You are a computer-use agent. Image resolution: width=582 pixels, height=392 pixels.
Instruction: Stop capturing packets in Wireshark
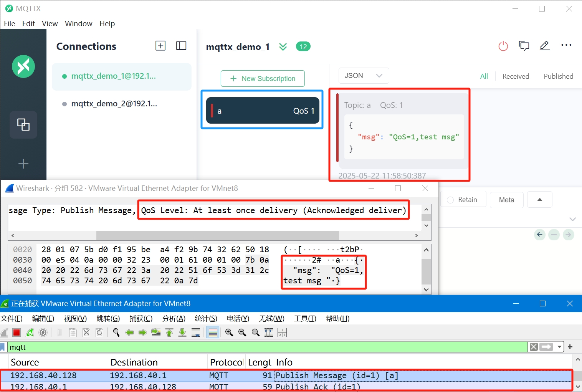coord(16,332)
